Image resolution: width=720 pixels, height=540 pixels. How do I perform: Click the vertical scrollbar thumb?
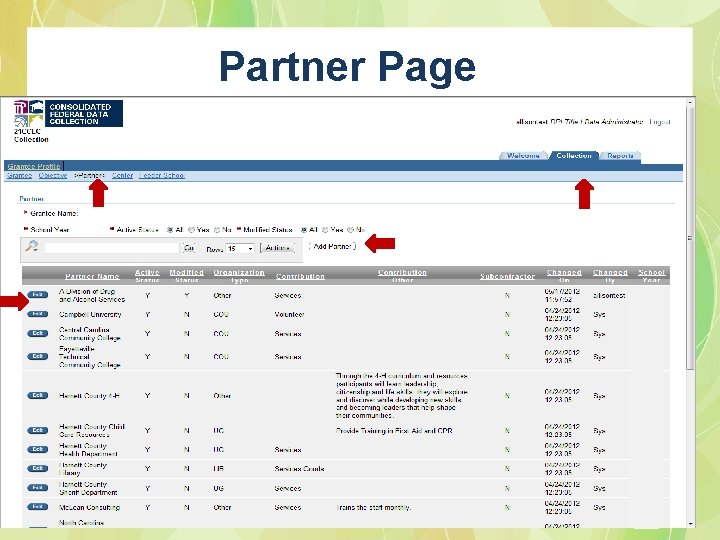[690, 238]
